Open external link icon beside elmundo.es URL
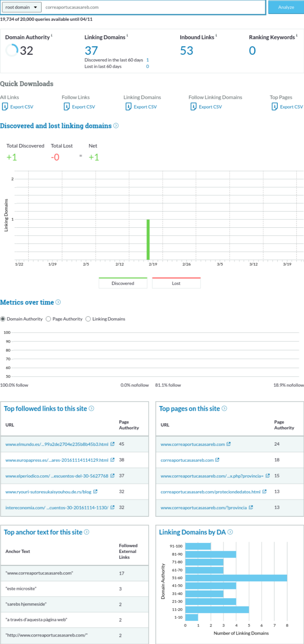The image size is (304, 644). click(113, 444)
